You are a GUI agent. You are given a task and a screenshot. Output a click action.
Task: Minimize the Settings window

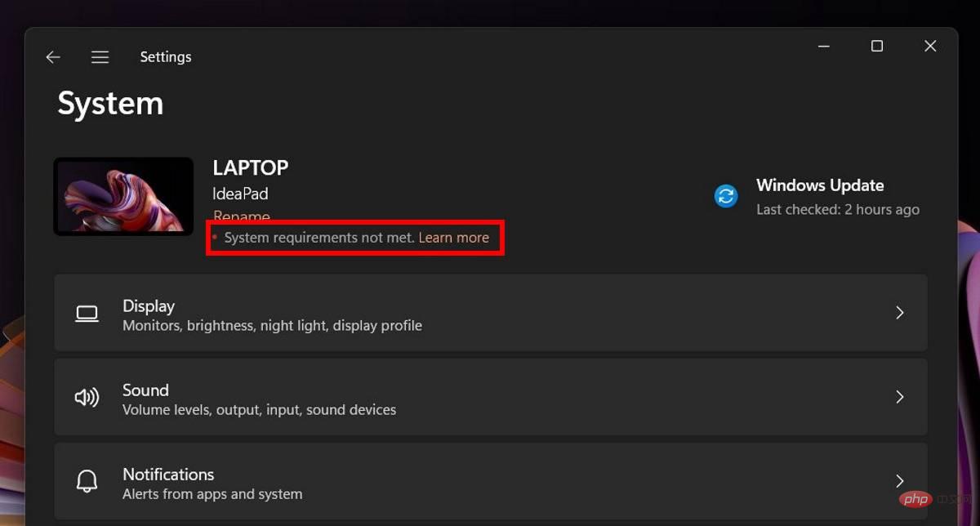click(824, 47)
